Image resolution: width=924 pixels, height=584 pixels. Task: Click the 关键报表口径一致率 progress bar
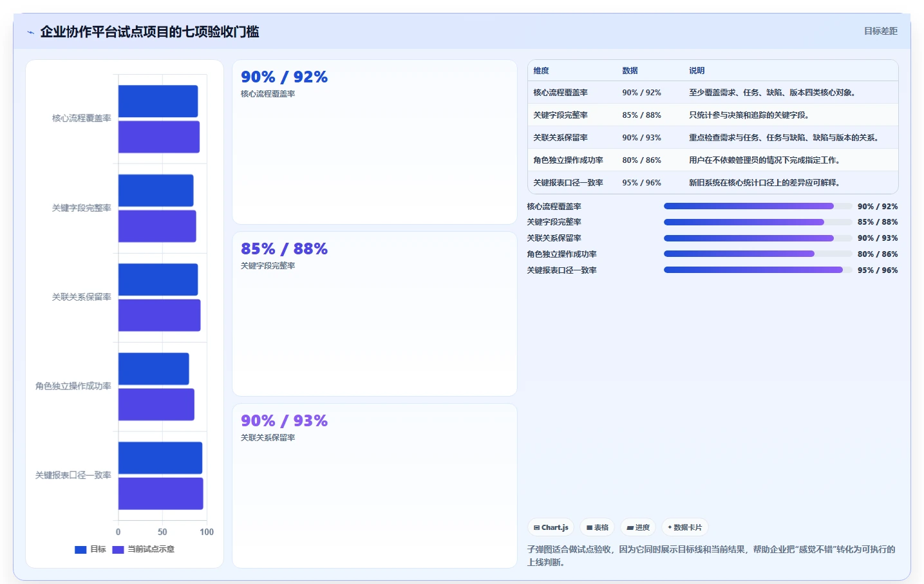(x=758, y=270)
